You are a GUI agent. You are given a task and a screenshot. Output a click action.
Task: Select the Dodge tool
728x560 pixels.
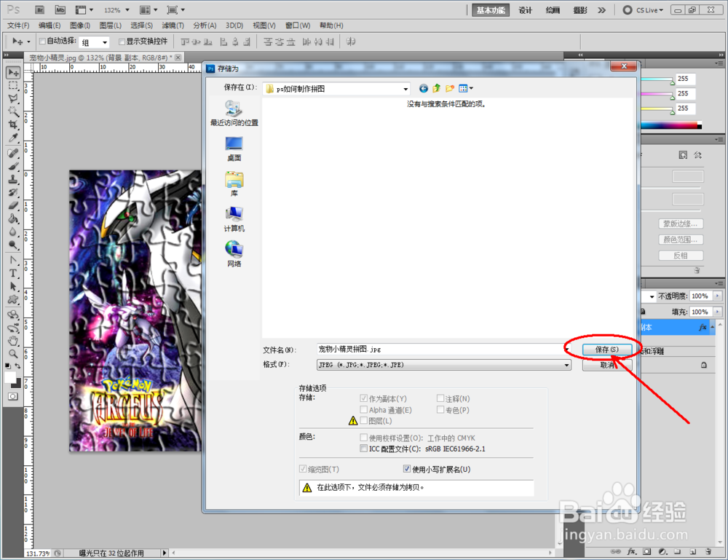13,244
